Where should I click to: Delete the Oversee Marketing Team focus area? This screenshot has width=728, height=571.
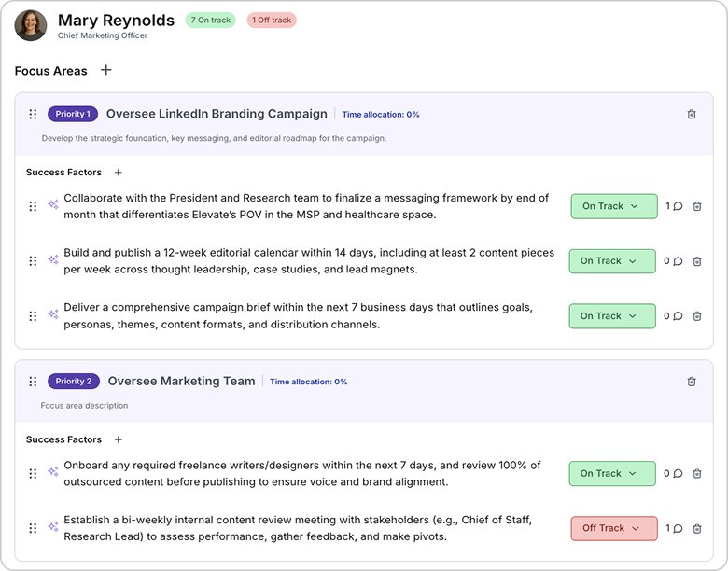click(692, 382)
